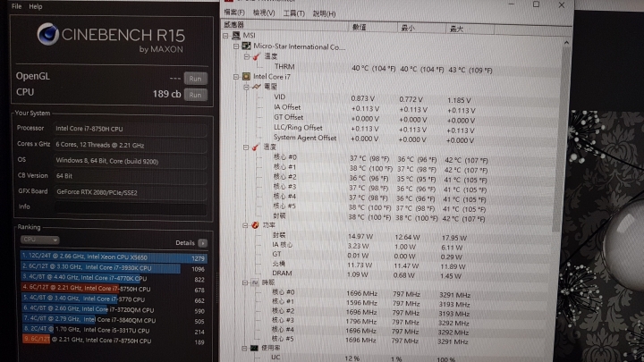Screen dimensions: 644x362
Task: Collapse the Intel Core i7 node
Action: pyautogui.click(x=236, y=77)
